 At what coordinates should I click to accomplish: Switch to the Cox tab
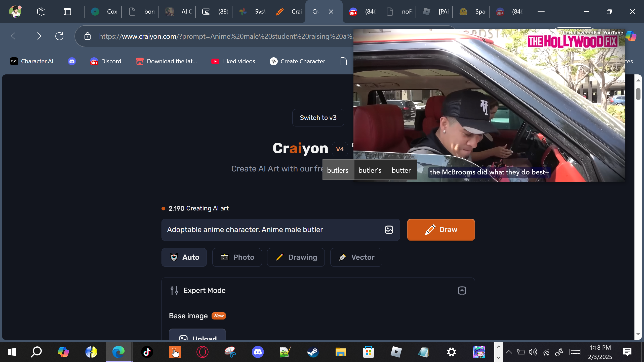click(103, 12)
